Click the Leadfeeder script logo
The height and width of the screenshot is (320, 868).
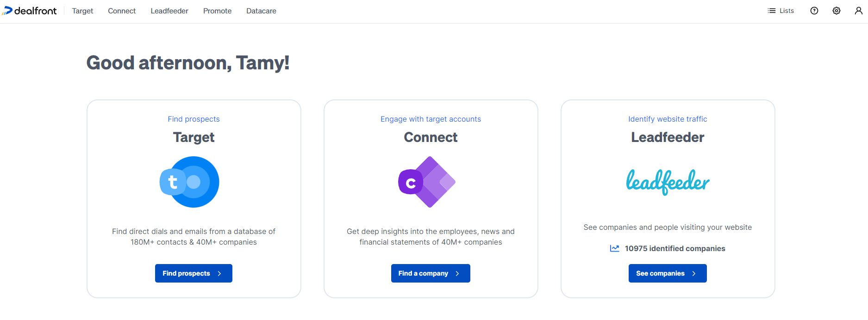(x=667, y=182)
